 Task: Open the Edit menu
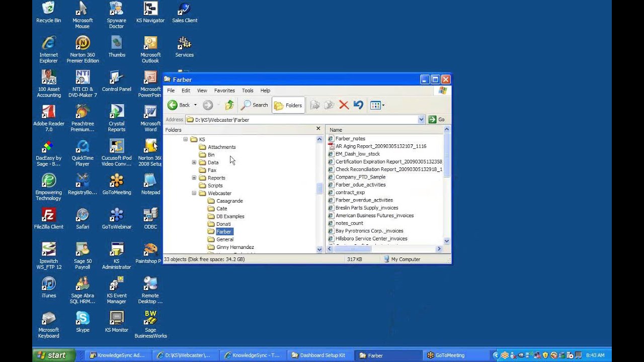point(186,90)
